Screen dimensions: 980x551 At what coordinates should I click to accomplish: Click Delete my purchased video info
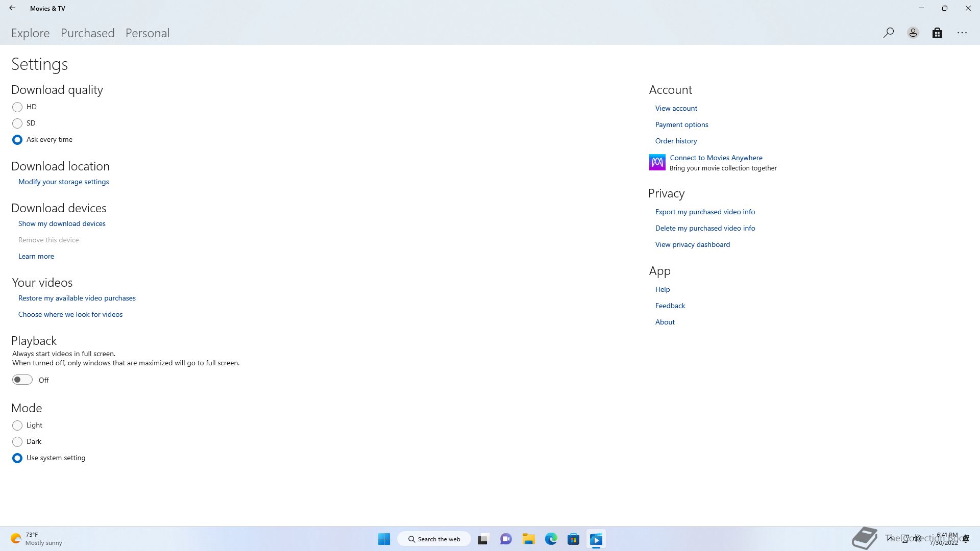pyautogui.click(x=705, y=228)
